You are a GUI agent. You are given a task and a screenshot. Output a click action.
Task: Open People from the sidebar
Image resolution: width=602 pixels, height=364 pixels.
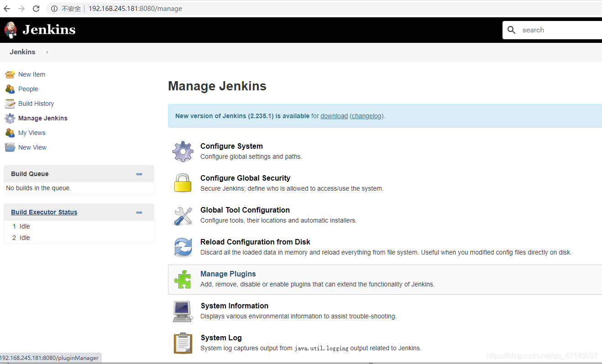[x=28, y=89]
